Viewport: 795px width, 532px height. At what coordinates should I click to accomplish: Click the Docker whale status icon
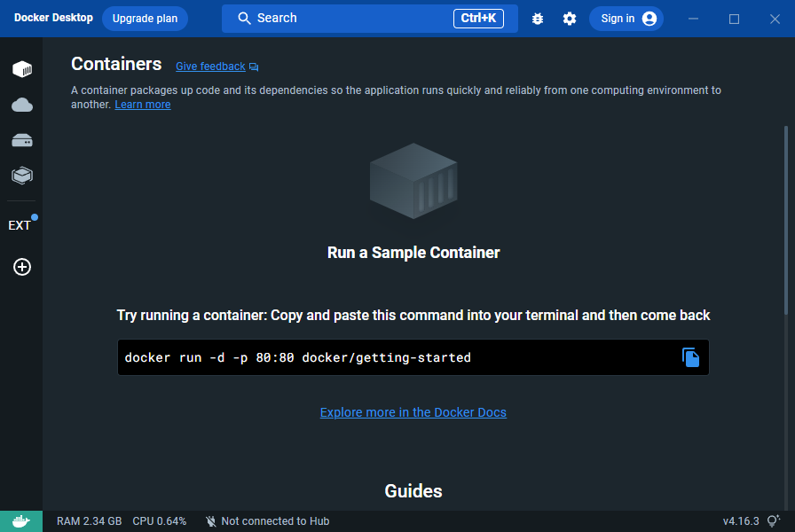[21, 520]
